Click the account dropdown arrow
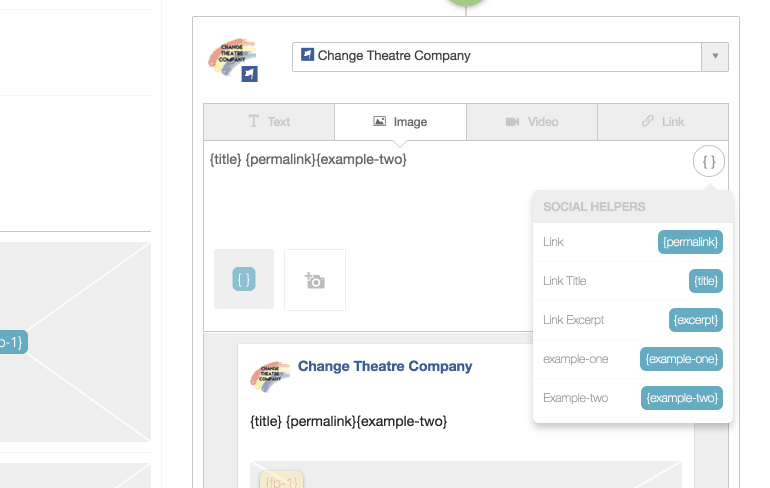The image size is (770, 488). point(715,56)
